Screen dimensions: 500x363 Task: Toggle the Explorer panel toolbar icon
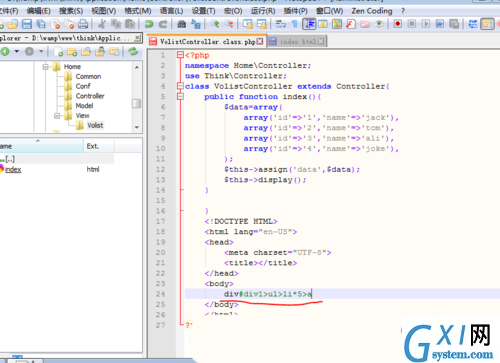[487, 24]
